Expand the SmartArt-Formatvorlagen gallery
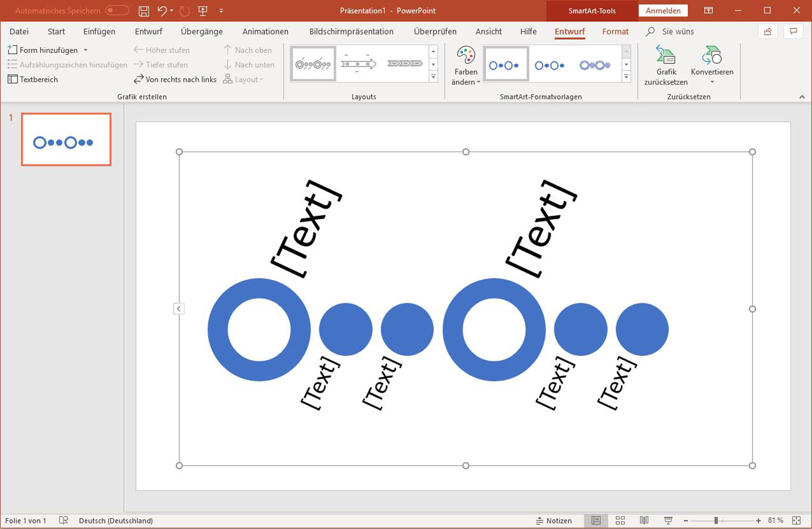This screenshot has width=812, height=529. [x=626, y=76]
